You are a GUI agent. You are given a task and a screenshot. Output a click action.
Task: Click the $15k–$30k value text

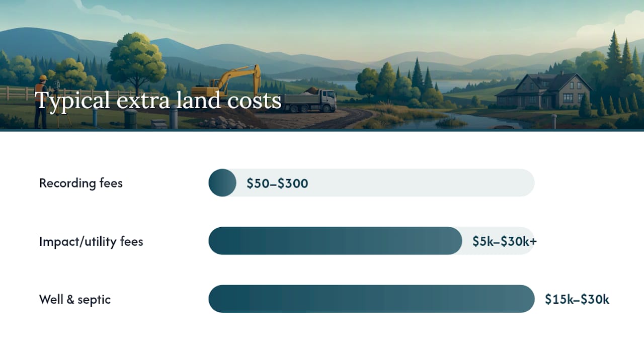click(x=577, y=300)
